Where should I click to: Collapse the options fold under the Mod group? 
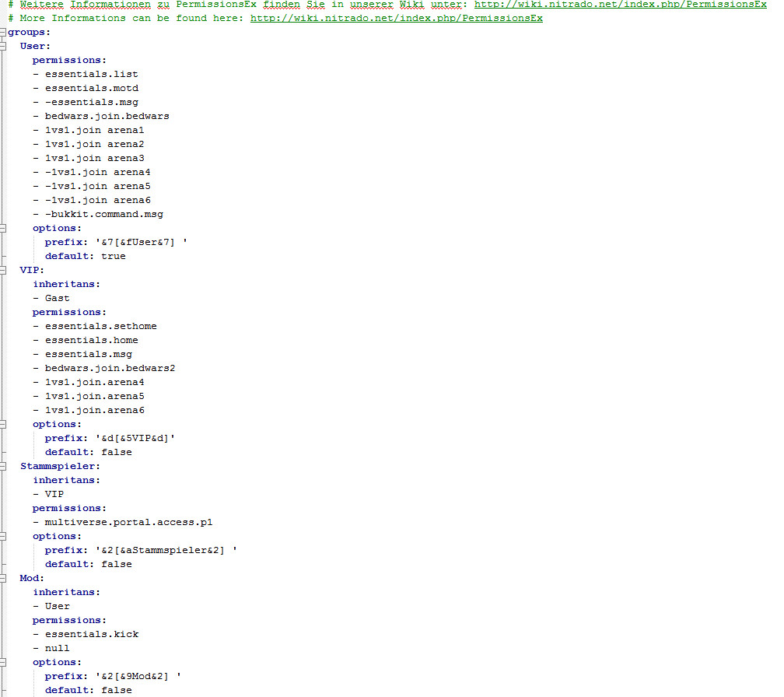point(3,663)
